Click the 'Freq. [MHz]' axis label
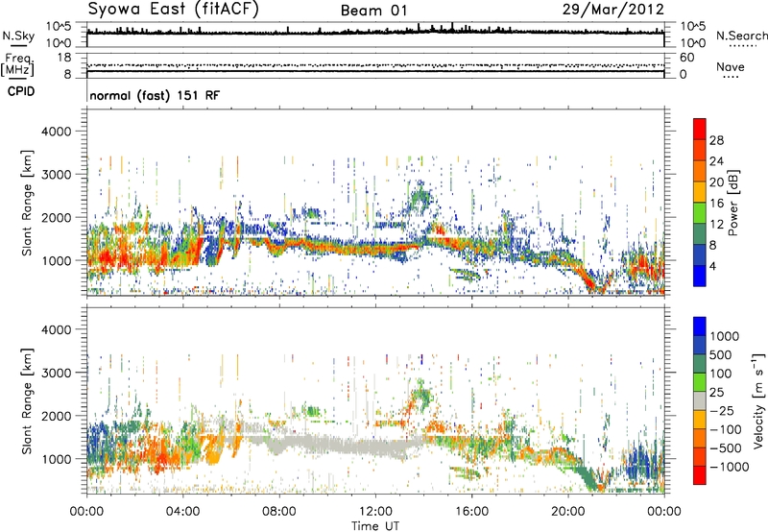The image size is (768, 532). (18, 65)
